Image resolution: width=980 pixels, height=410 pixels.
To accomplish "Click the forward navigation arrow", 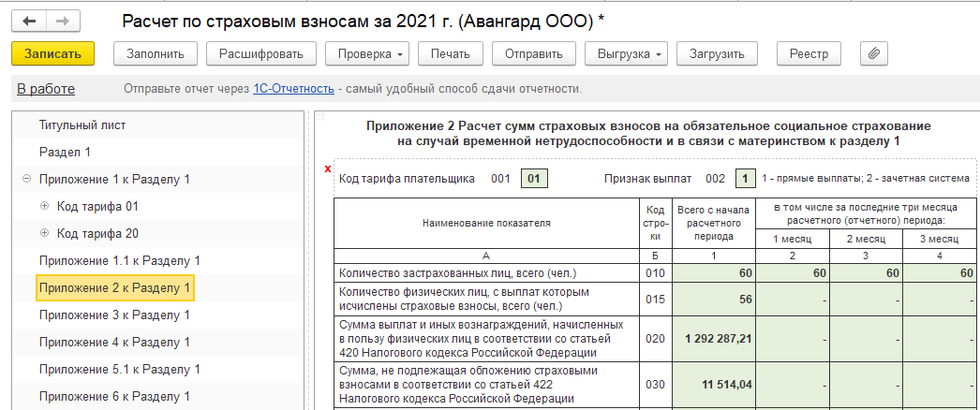I will pos(62,21).
